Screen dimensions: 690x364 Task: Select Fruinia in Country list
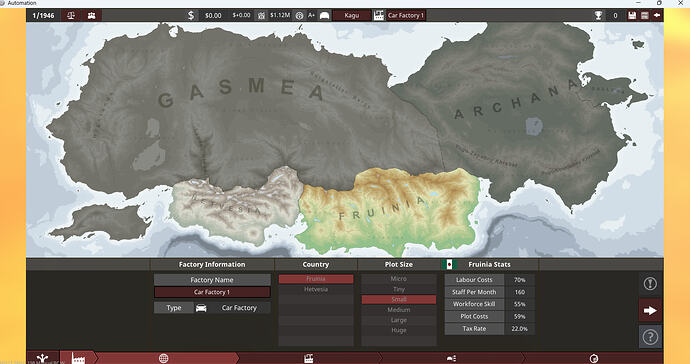(x=316, y=279)
